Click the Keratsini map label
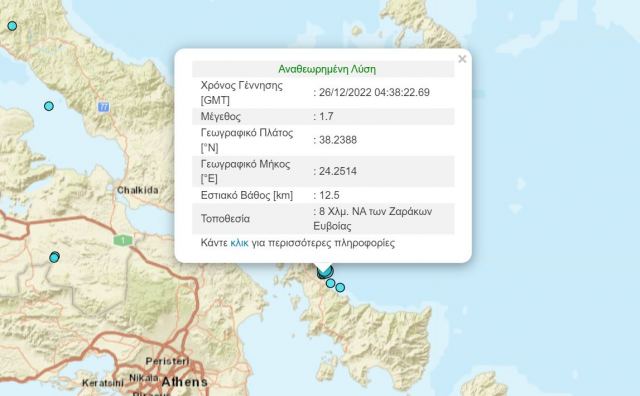This screenshot has width=640, height=396. 103,383
